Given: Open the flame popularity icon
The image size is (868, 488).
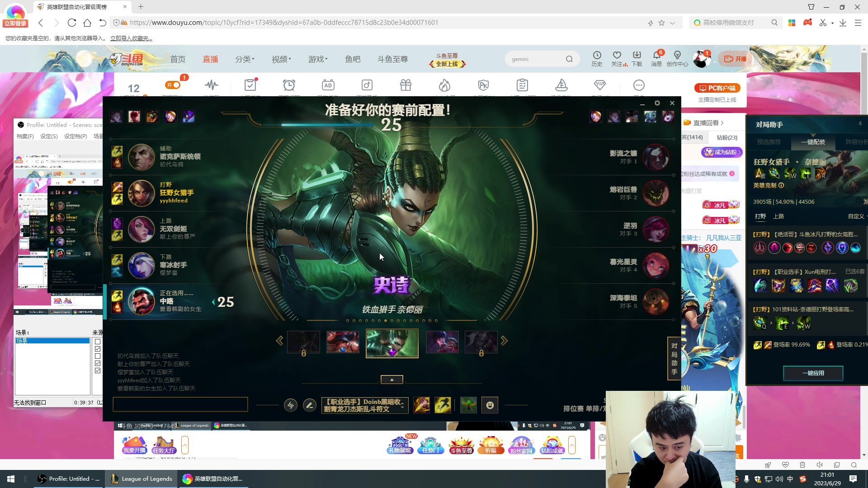Looking at the screenshot, I should [x=444, y=85].
